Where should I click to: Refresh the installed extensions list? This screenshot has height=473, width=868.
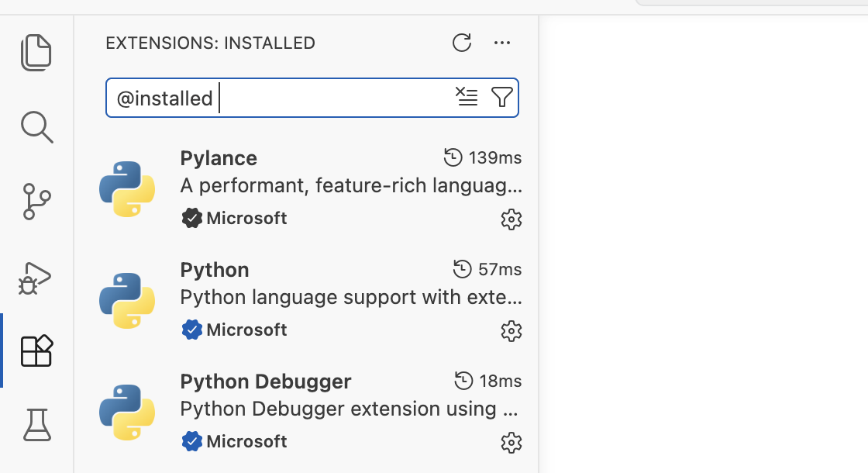(462, 43)
